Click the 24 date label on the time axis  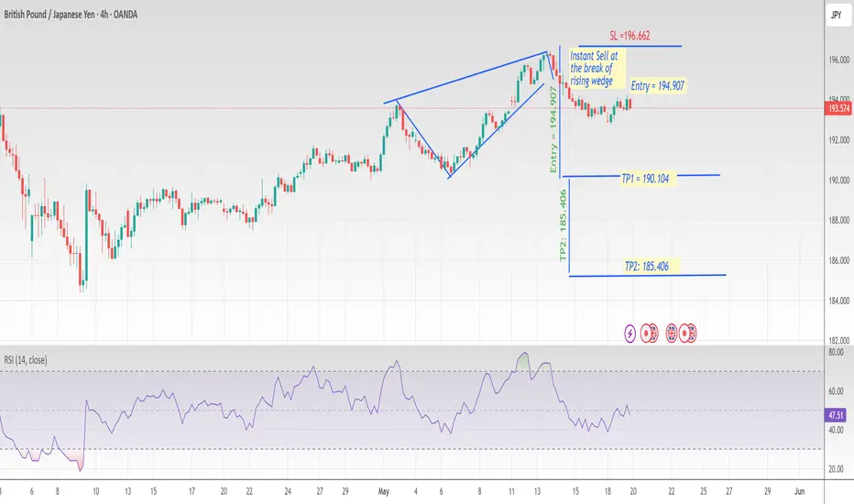(x=288, y=491)
